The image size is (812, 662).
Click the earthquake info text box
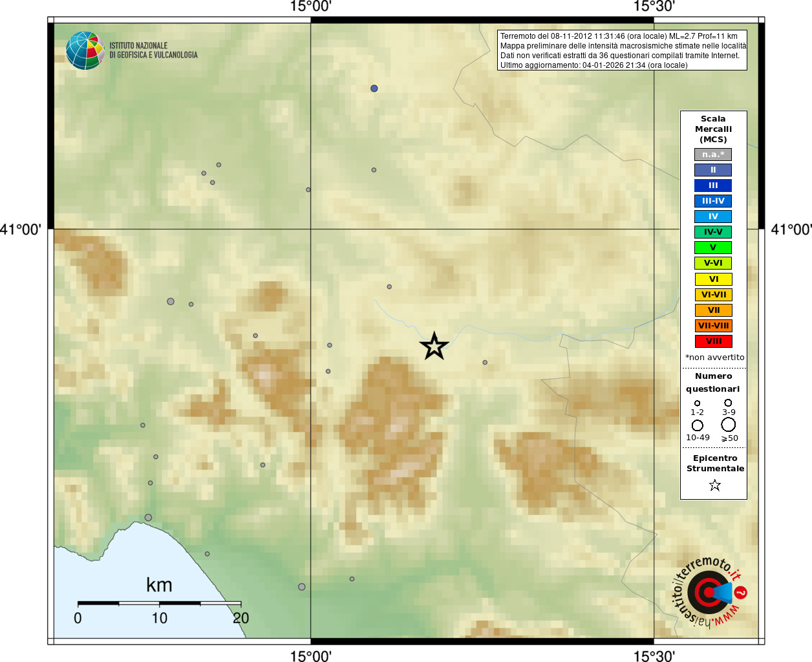click(x=622, y=50)
